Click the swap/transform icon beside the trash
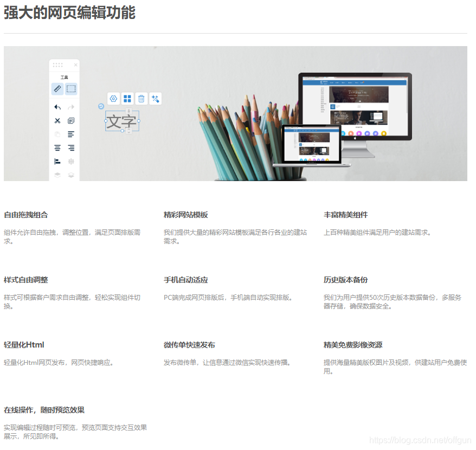476x450 pixels. point(154,99)
